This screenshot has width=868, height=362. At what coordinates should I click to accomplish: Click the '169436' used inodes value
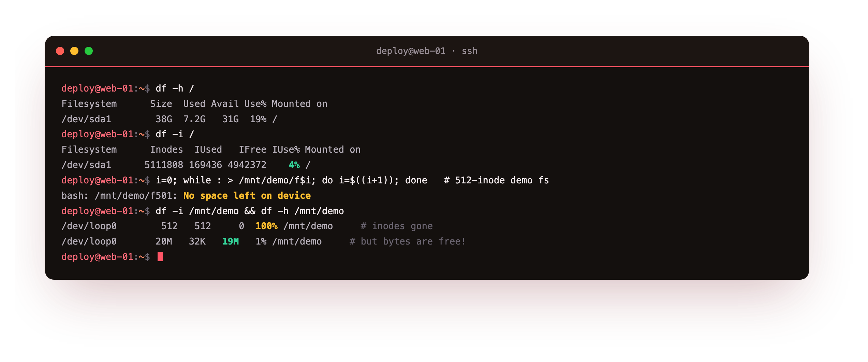click(x=205, y=165)
